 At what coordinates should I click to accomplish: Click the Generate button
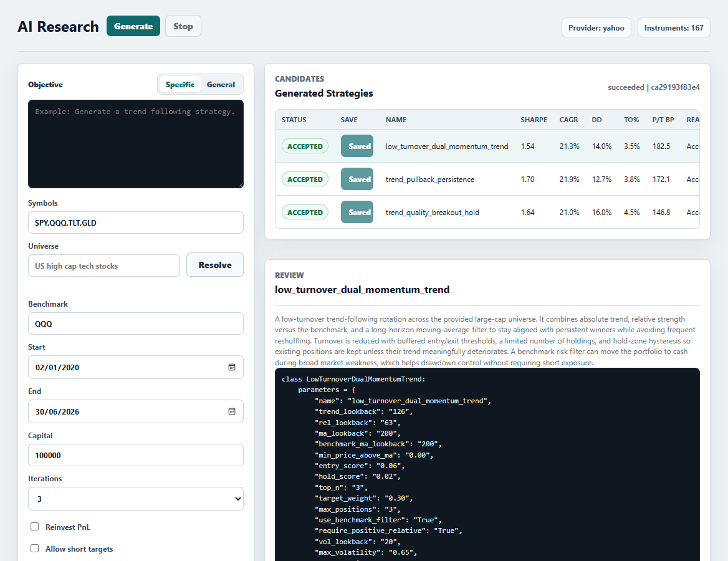tap(133, 26)
